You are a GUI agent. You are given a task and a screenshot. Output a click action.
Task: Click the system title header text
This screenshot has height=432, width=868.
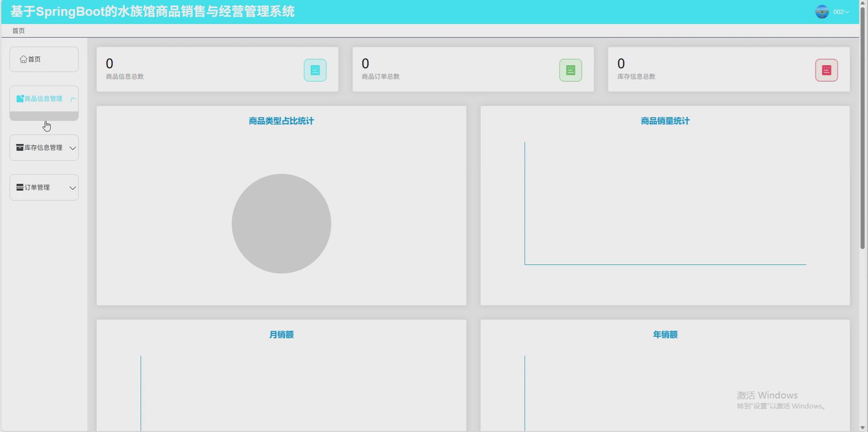[x=152, y=11]
